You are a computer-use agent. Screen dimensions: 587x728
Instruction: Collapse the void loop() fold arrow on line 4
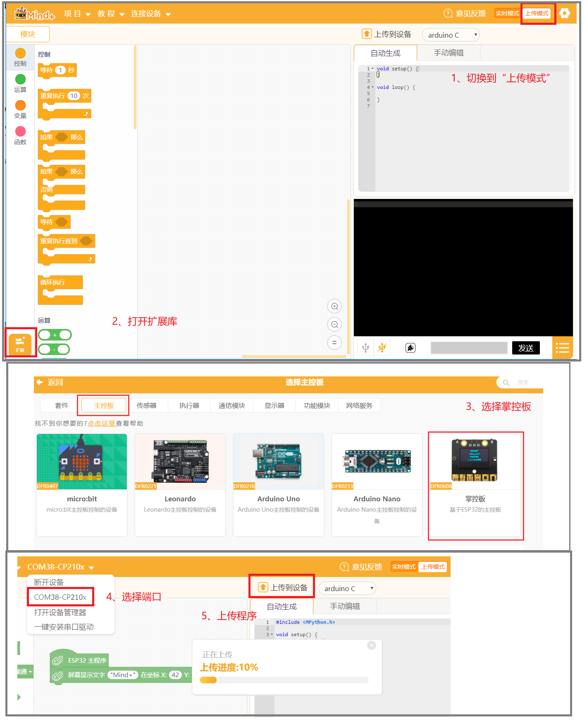click(x=373, y=87)
